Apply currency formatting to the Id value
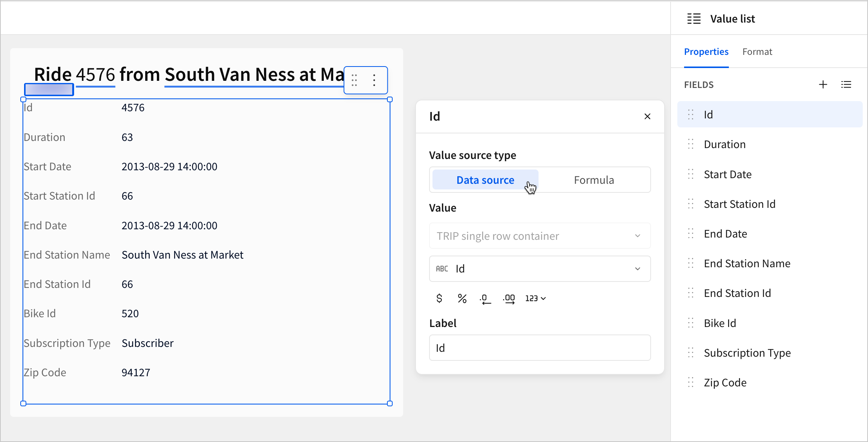 tap(439, 298)
